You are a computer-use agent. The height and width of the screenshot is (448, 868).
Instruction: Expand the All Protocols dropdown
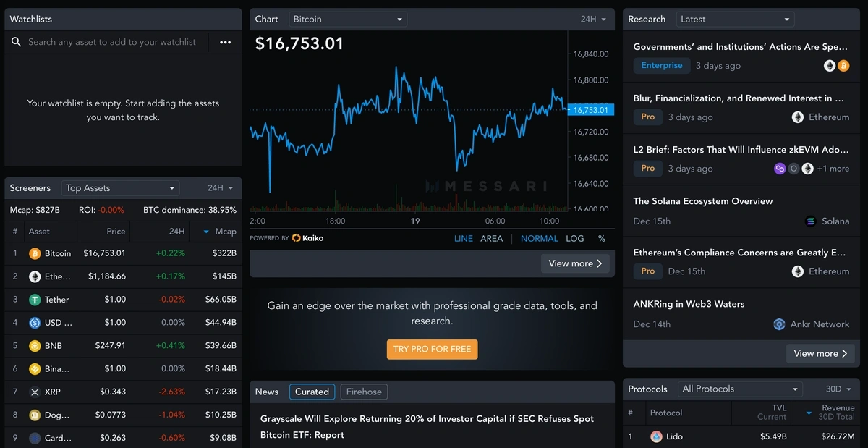[x=739, y=388]
